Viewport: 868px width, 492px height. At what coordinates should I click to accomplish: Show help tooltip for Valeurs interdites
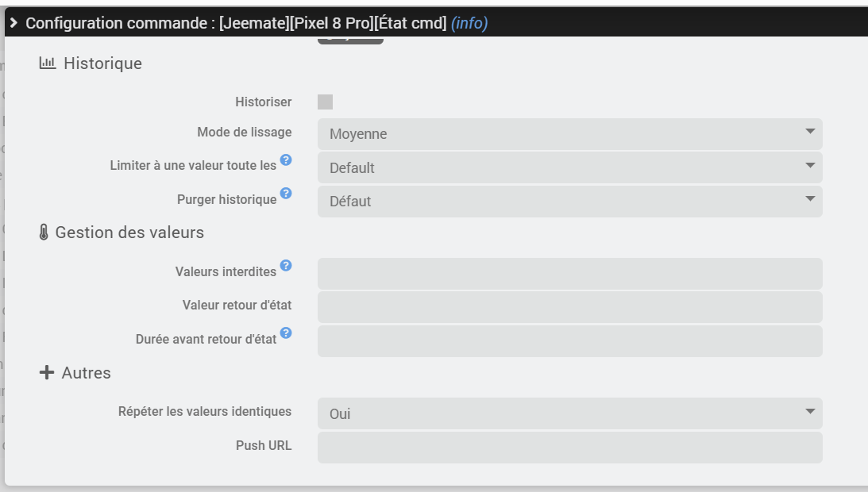pos(286,266)
